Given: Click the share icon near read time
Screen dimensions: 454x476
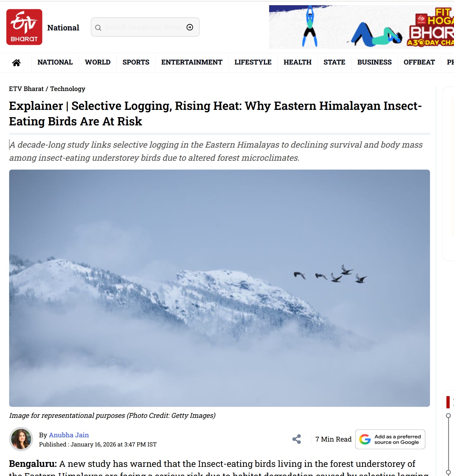Looking at the screenshot, I should [x=296, y=439].
